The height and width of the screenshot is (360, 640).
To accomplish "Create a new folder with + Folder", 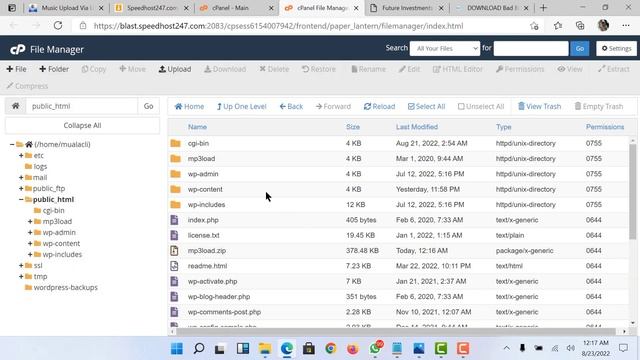I will point(54,69).
